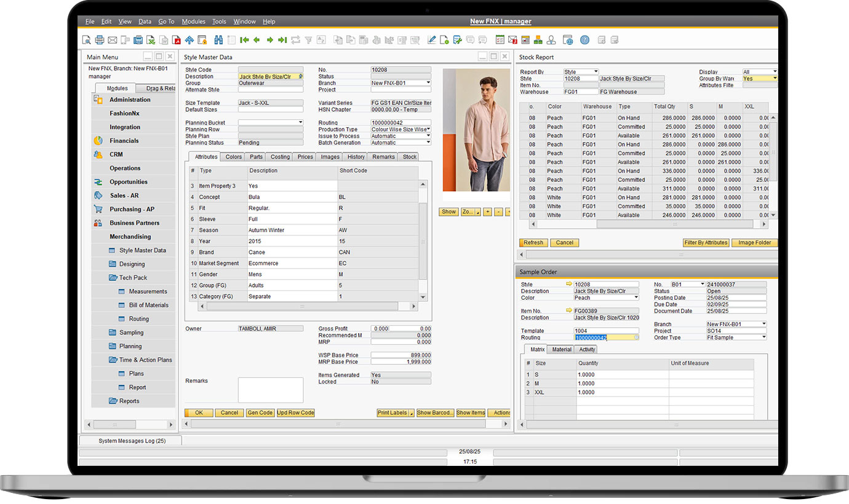This screenshot has height=504, width=849.
Task: Switch to the Costing tab
Action: pyautogui.click(x=280, y=157)
